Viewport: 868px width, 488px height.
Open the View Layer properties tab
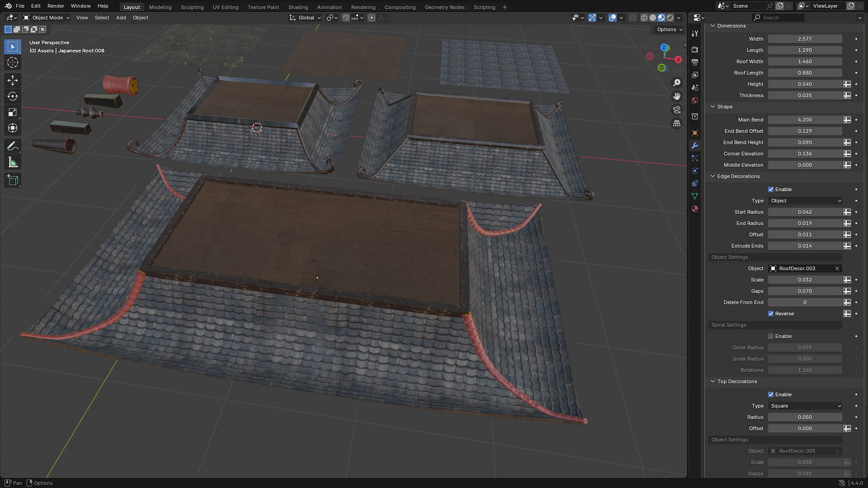[x=695, y=75]
